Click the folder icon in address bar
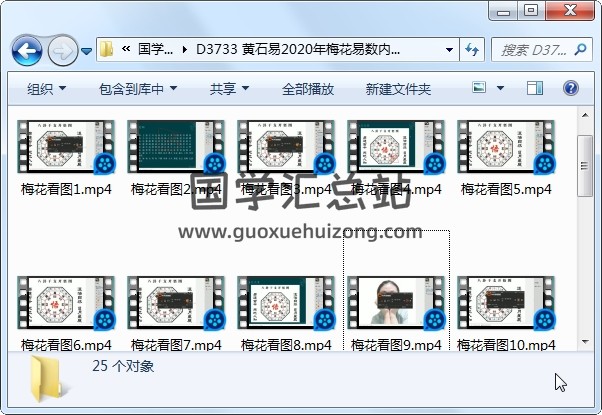 (106, 49)
